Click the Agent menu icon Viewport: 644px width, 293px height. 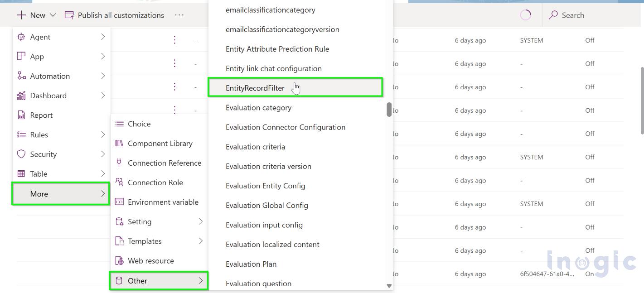click(21, 37)
